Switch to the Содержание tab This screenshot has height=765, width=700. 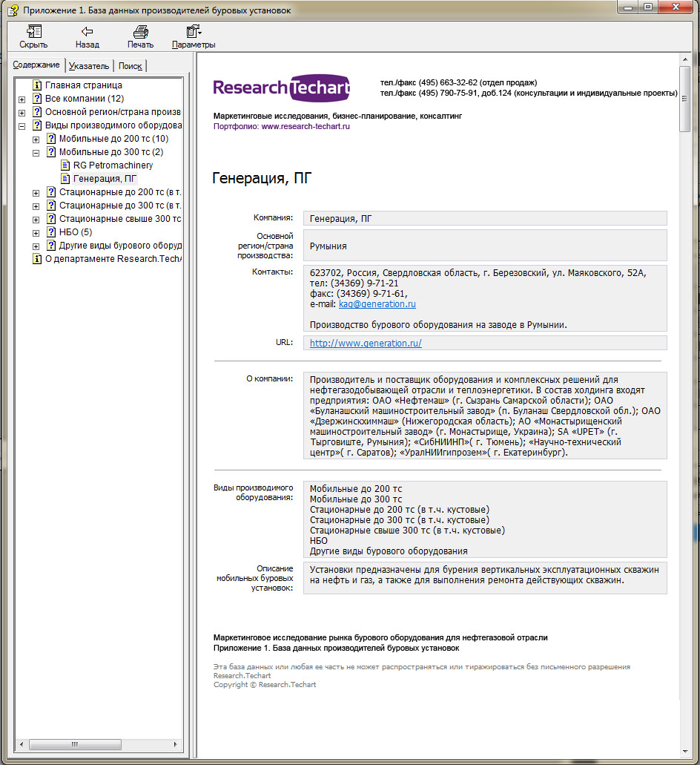[x=36, y=65]
